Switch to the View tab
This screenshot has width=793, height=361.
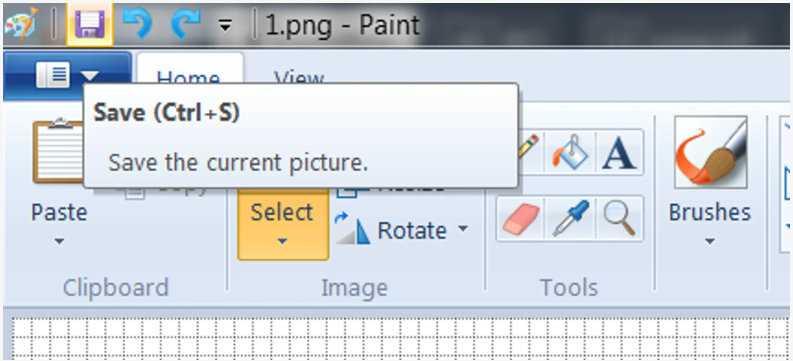(299, 77)
